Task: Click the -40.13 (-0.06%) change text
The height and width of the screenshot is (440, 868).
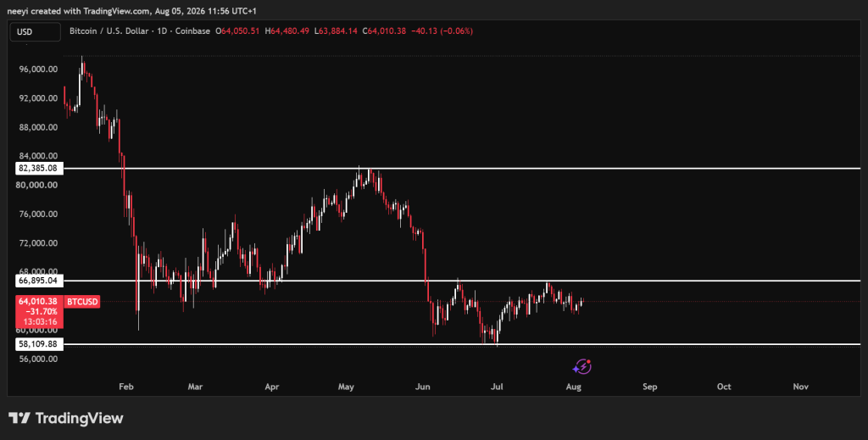Action: (442, 31)
